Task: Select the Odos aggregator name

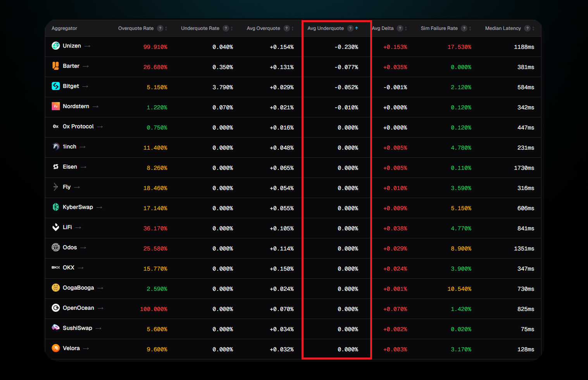Action: (x=70, y=247)
